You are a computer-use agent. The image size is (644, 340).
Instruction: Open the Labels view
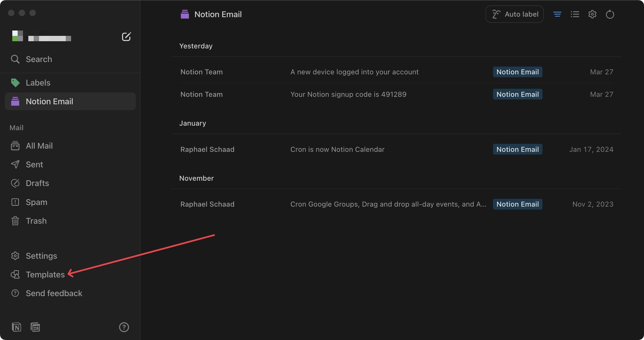pos(70,83)
